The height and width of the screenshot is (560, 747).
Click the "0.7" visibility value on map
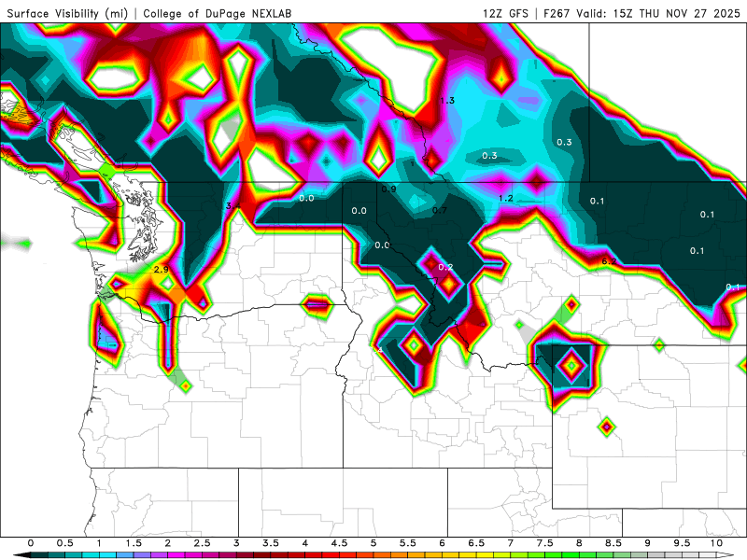click(439, 211)
